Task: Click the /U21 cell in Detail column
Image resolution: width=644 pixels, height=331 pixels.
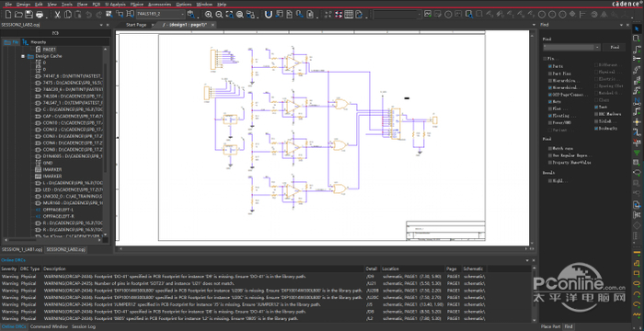Action: coord(370,283)
